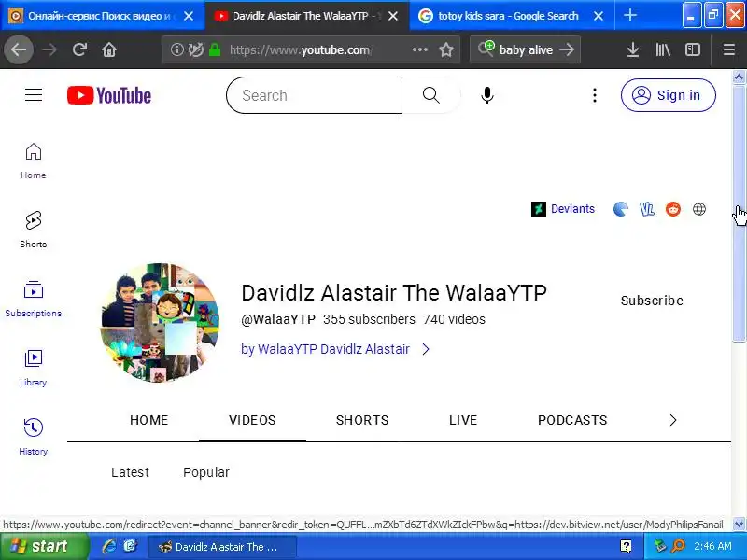This screenshot has width=747, height=560.
Task: Open the browser home page icon
Action: point(109,49)
